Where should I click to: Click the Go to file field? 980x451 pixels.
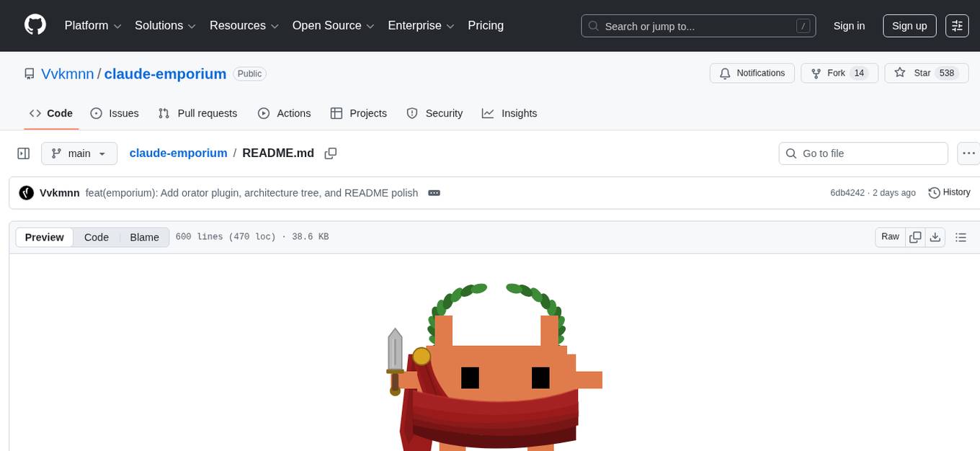[x=863, y=153]
